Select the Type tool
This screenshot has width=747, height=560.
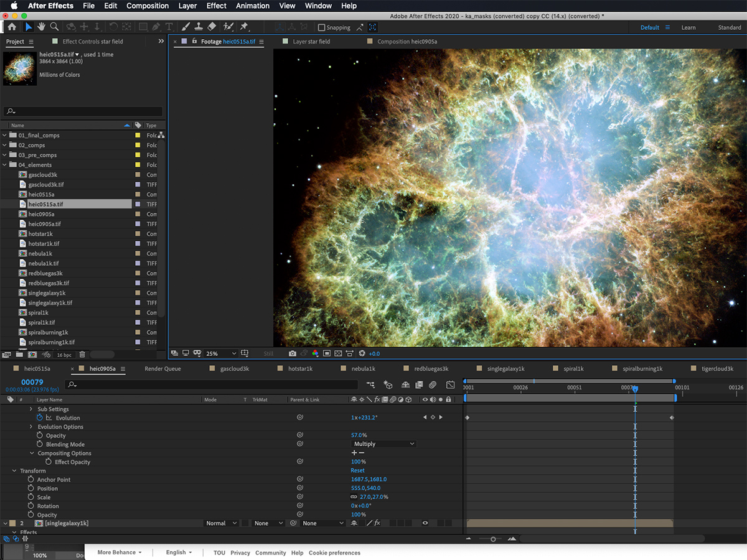click(169, 27)
